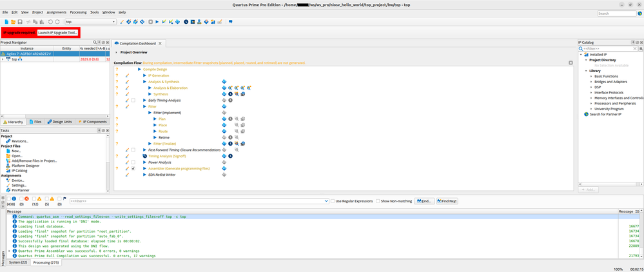Open clock icon in Timing Analysis (Signoff) row
The width and height of the screenshot is (644, 272).
tap(230, 156)
